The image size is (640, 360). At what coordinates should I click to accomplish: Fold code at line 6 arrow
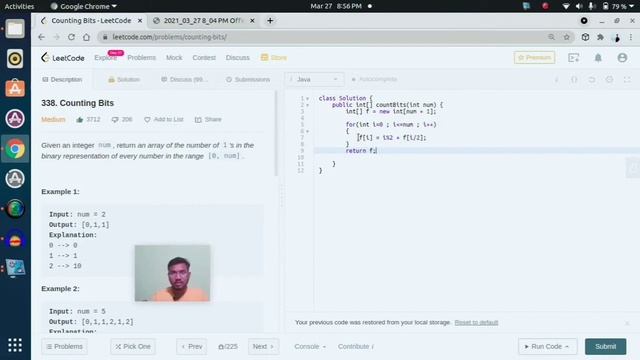[307, 131]
